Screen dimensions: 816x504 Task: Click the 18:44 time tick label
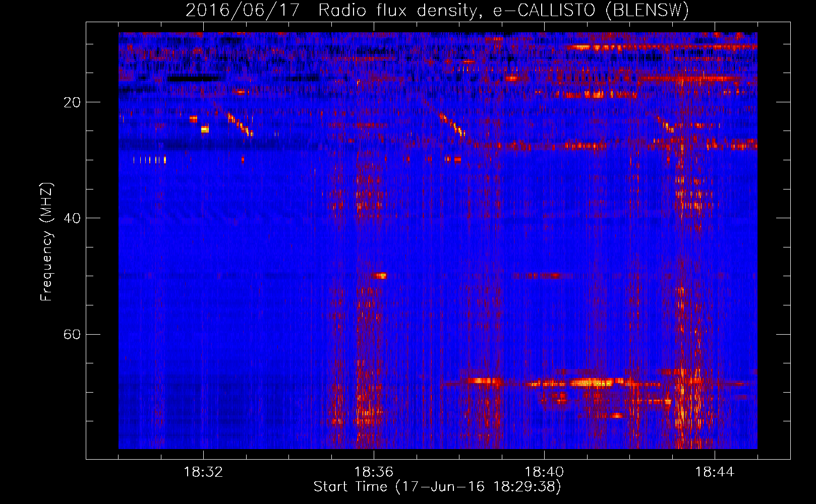pos(715,472)
